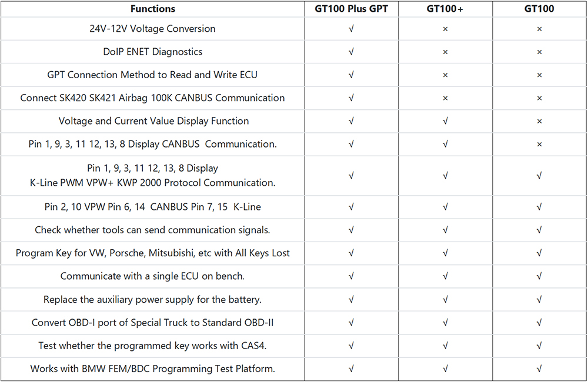Click GT100 cross mark for GPT Connection Method row
The height and width of the screenshot is (382, 588).
click(x=539, y=75)
